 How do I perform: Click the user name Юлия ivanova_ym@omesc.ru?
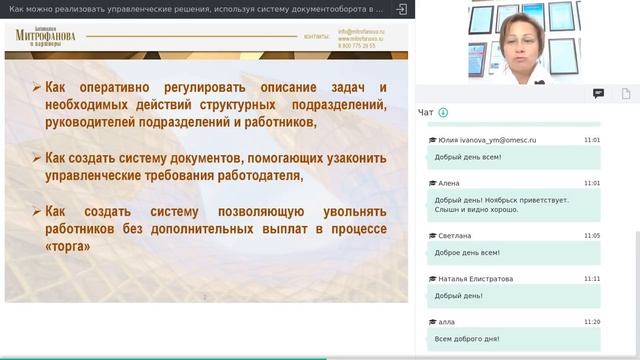[x=487, y=140]
